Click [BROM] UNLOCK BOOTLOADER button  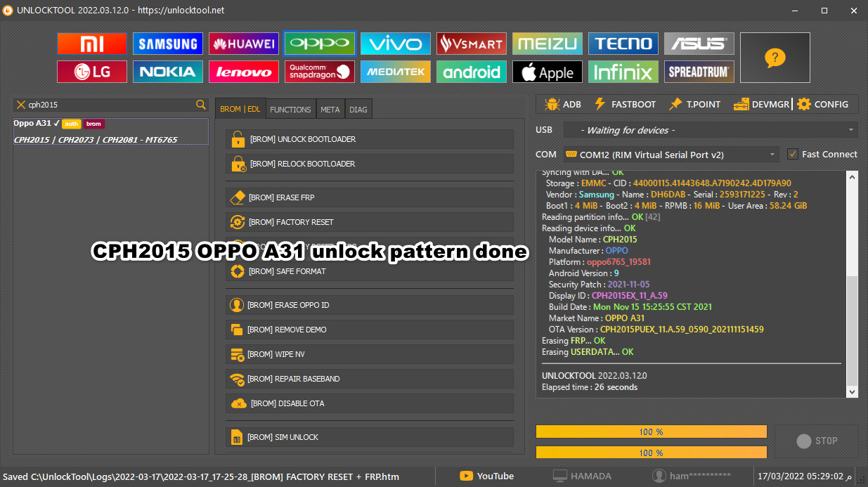click(x=370, y=139)
